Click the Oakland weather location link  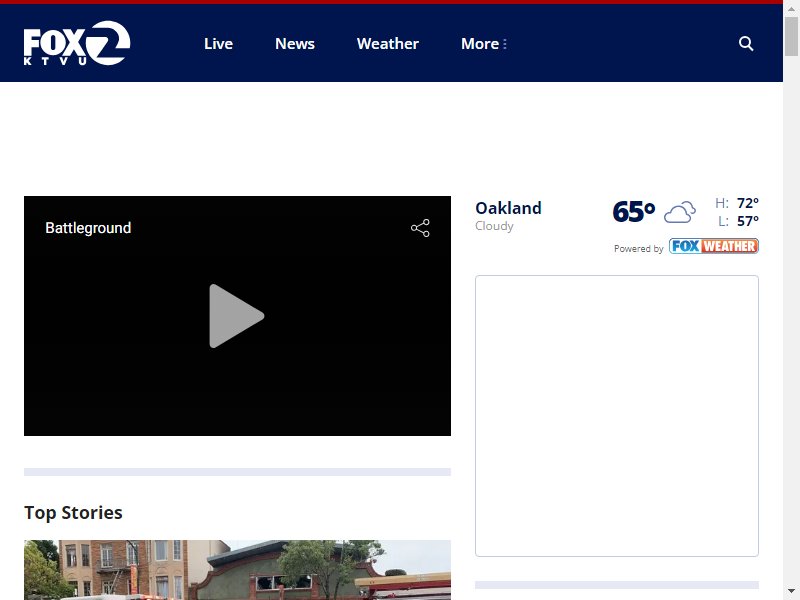508,208
